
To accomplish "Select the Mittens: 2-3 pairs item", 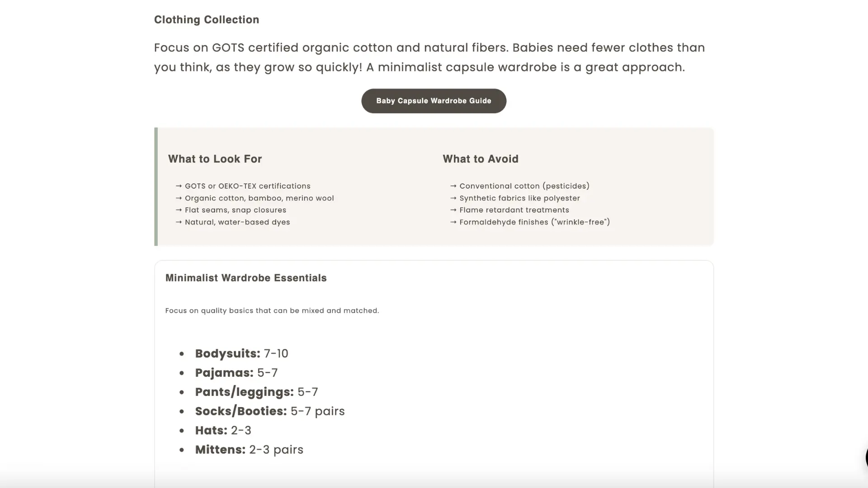I will click(249, 450).
